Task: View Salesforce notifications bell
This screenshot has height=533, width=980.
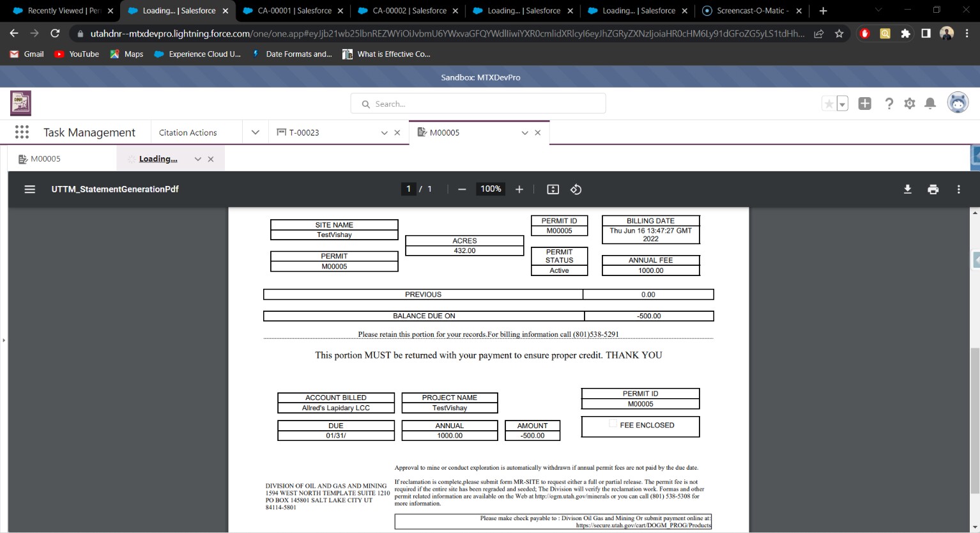Action: (x=930, y=103)
